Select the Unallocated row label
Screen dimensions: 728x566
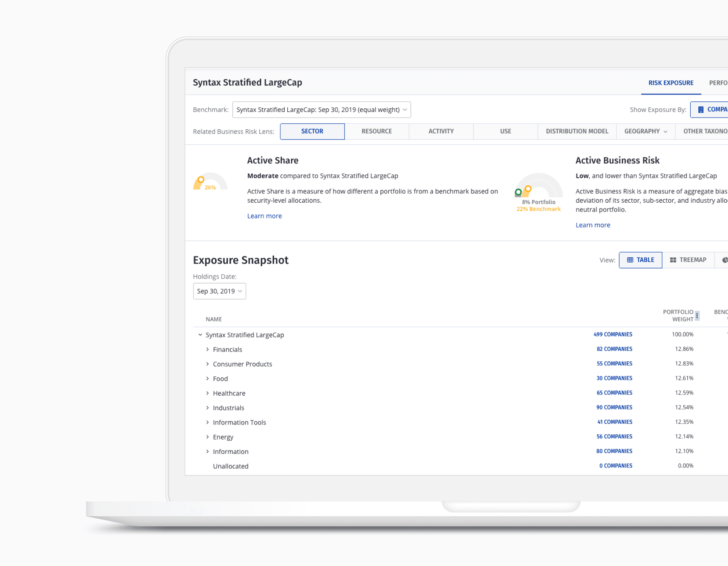[x=230, y=466]
